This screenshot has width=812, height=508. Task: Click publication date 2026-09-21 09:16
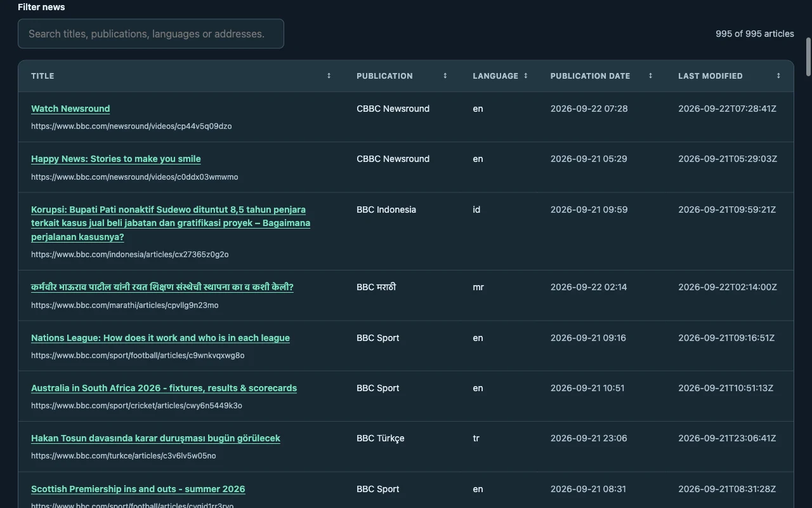point(588,338)
